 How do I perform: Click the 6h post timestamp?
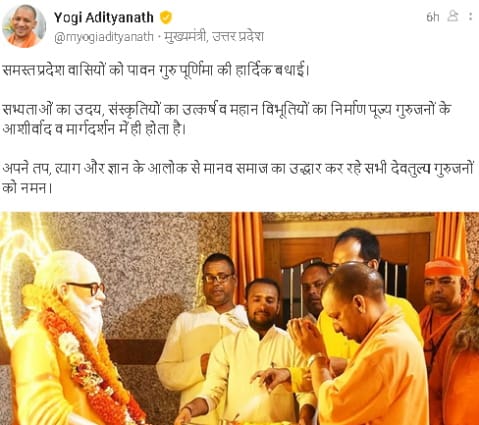point(433,17)
